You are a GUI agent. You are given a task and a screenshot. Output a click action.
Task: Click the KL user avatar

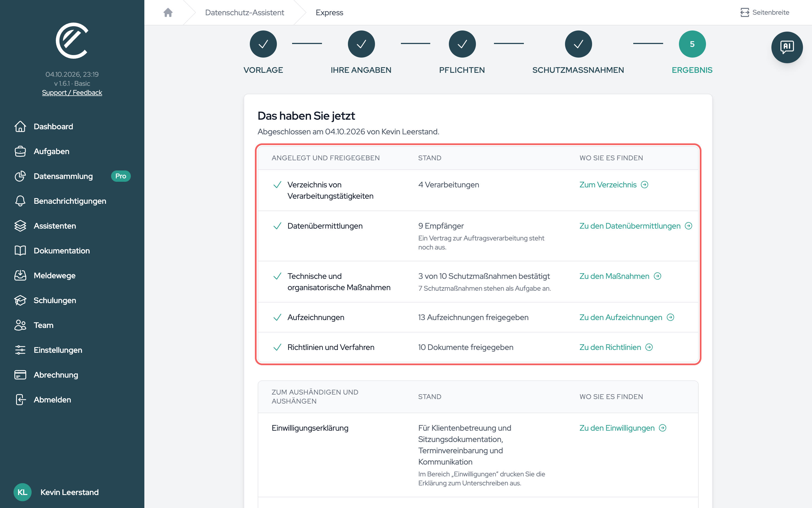pos(23,492)
